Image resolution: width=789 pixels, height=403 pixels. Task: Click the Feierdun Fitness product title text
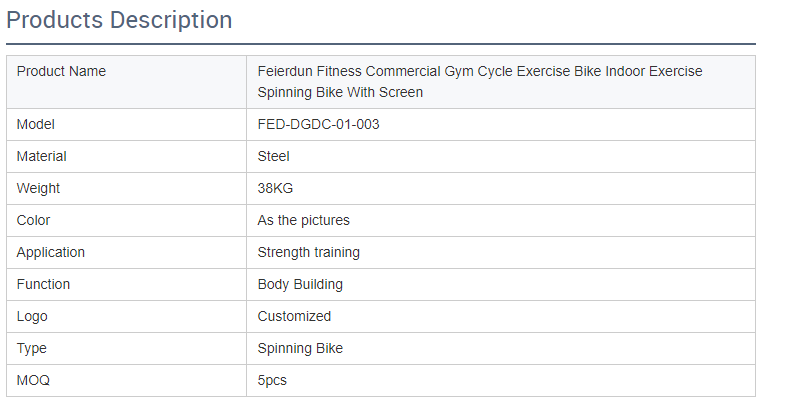480,82
